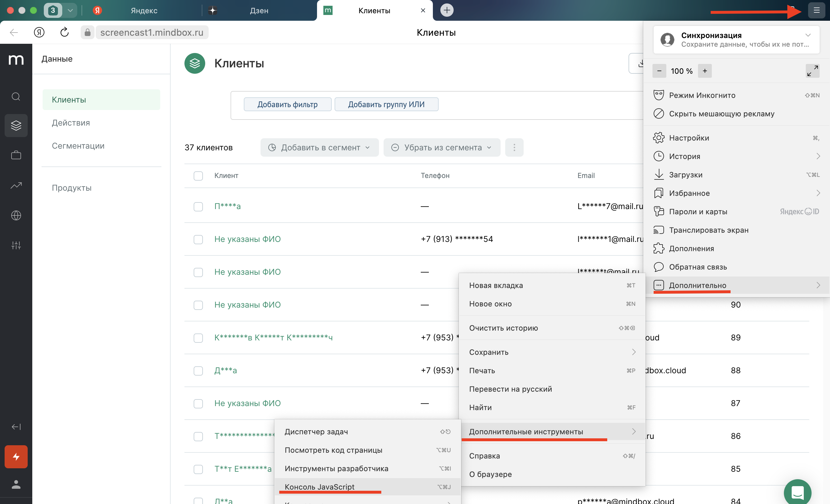Open the green chat support widget
The width and height of the screenshot is (830, 504).
797,492
